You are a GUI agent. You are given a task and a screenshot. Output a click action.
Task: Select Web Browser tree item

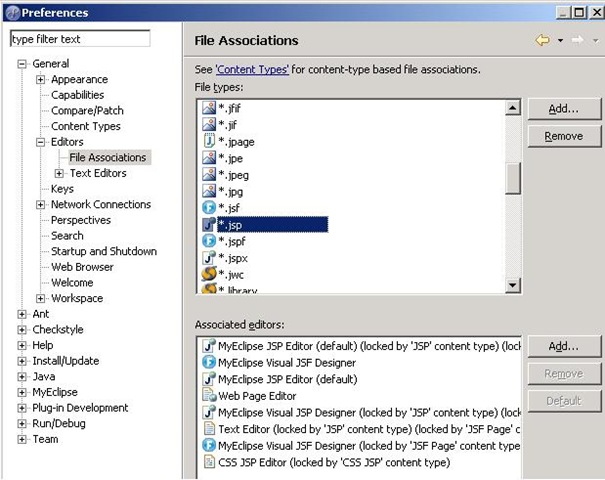tap(82, 267)
